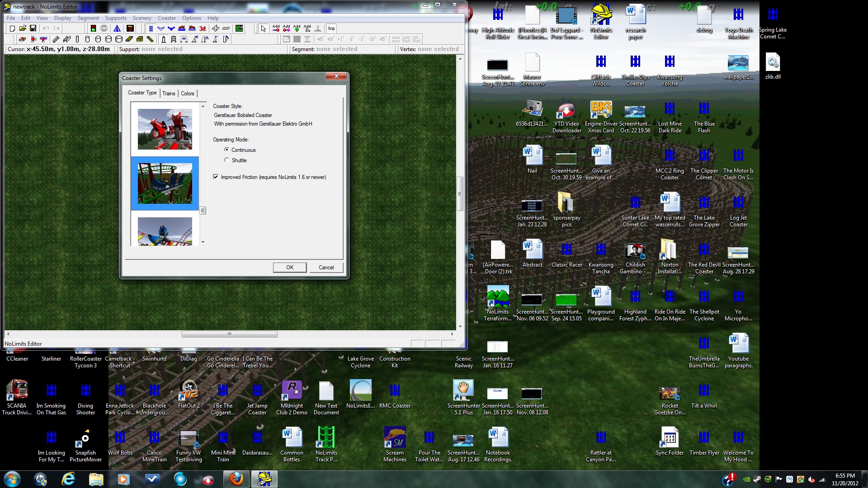Zoom in with the plus icon
868x488 pixels.
216,28
